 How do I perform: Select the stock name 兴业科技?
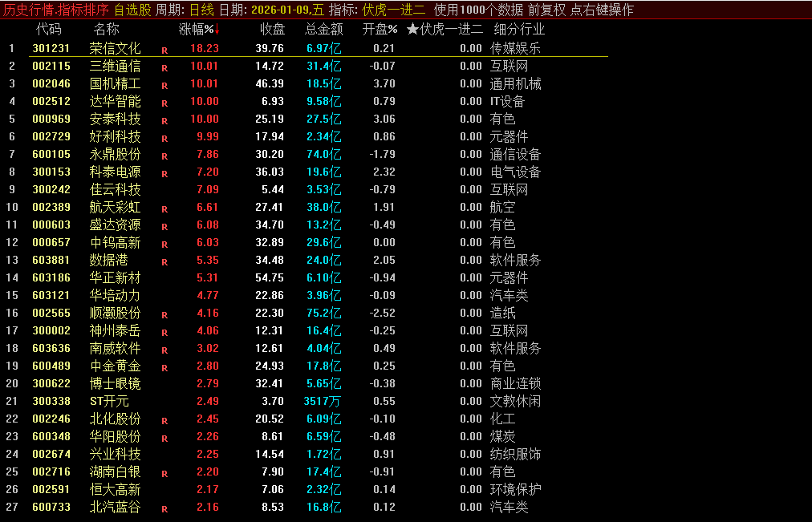[115, 454]
